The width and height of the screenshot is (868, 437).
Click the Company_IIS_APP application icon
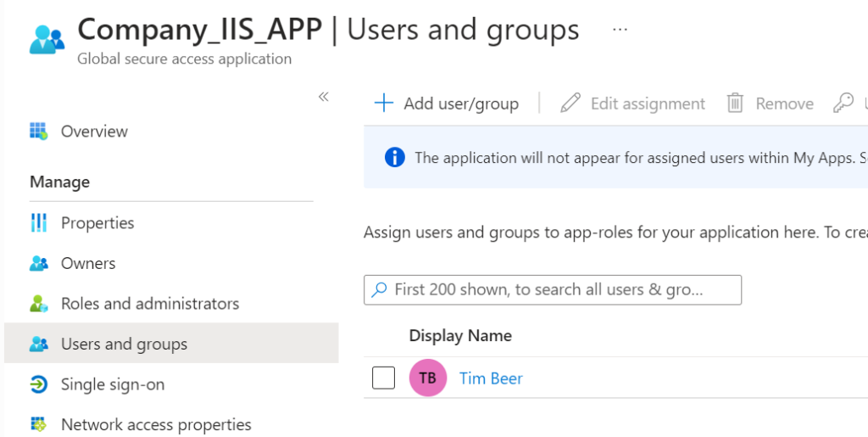point(47,40)
